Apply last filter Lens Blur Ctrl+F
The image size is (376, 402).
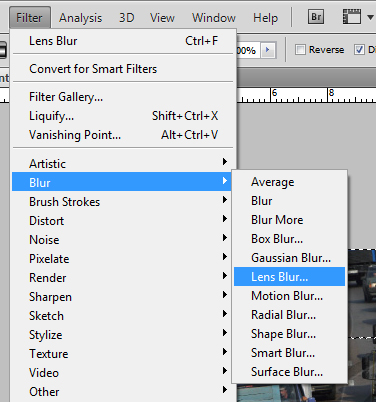(x=123, y=41)
